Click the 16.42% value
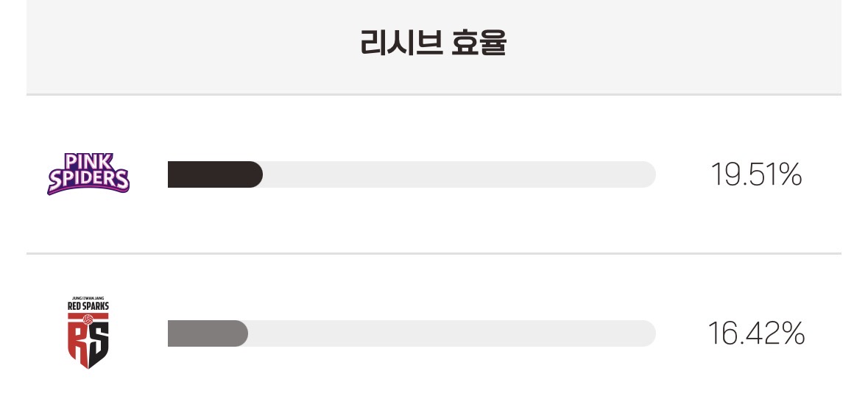Screen dimensions: 868x410 (x=755, y=334)
